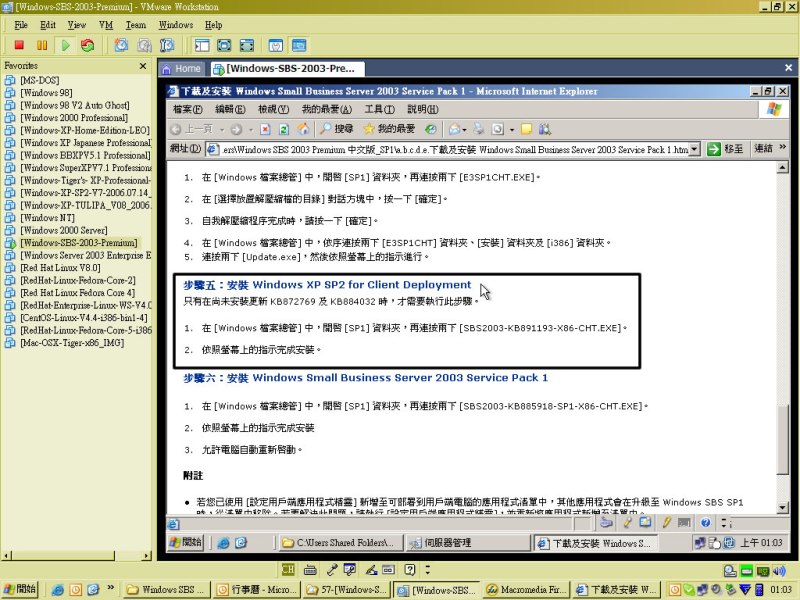This screenshot has height=600, width=800.
Task: Click the Go (移至) button
Action: [725, 149]
